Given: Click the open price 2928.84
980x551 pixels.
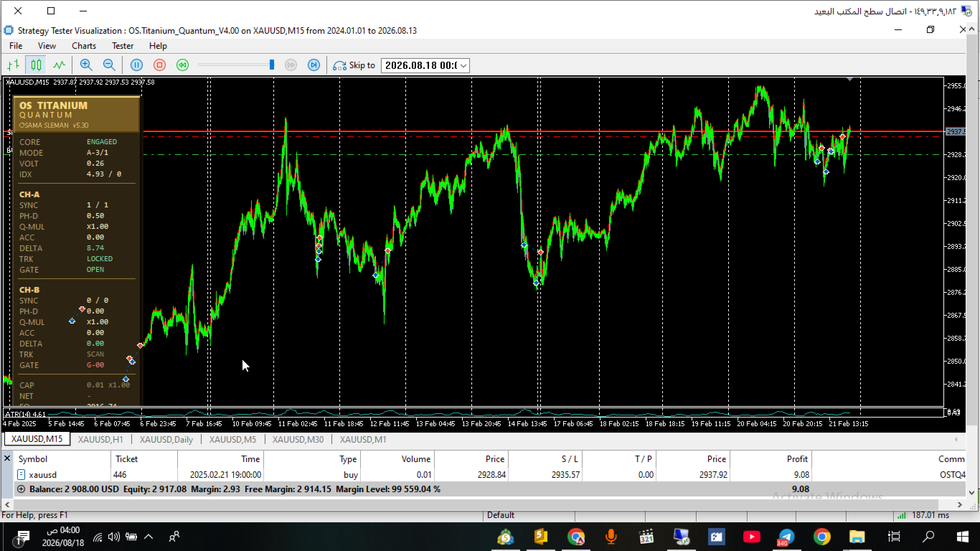Looking at the screenshot, I should tap(491, 475).
